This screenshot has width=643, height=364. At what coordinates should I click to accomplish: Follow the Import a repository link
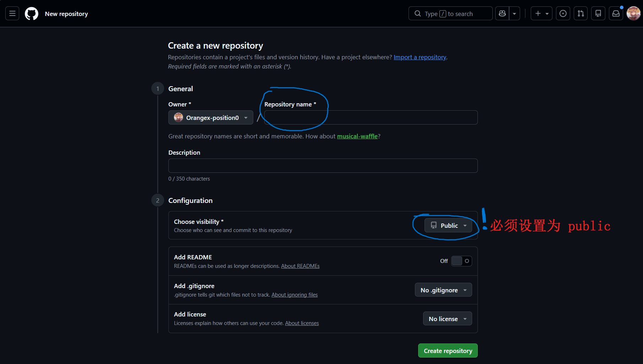(x=420, y=57)
